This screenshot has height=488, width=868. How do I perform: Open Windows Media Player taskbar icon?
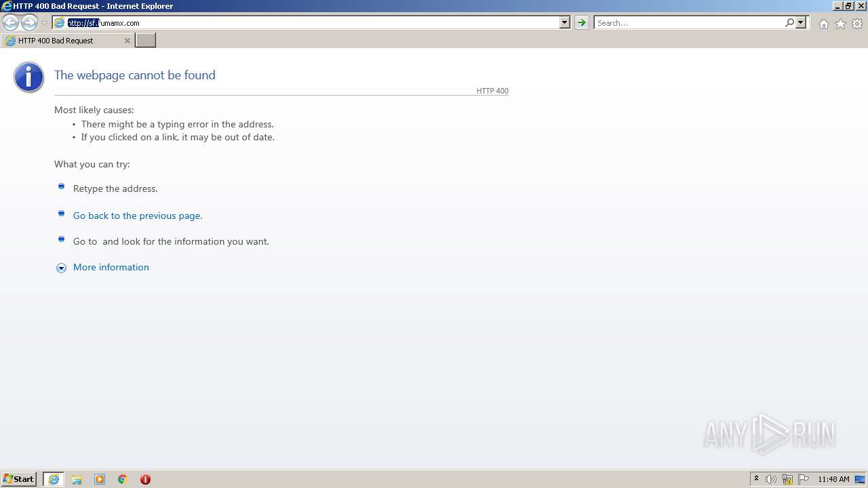coord(100,479)
